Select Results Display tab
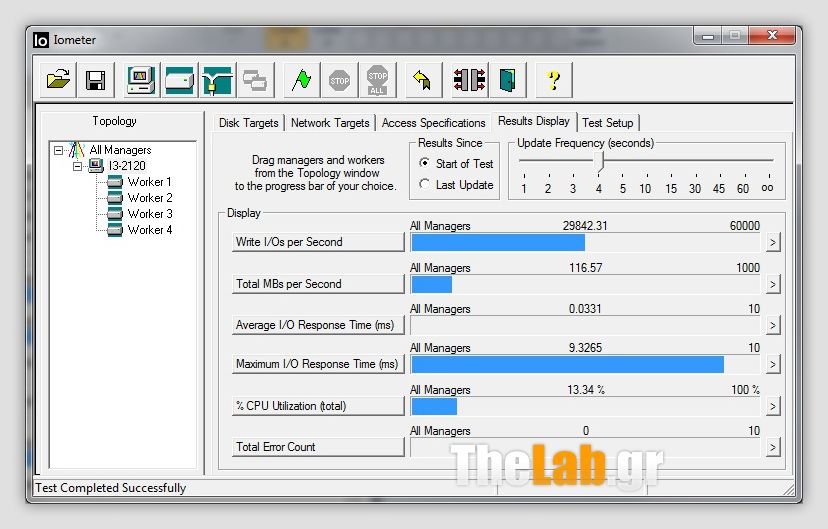The height and width of the screenshot is (529, 828). point(534,121)
